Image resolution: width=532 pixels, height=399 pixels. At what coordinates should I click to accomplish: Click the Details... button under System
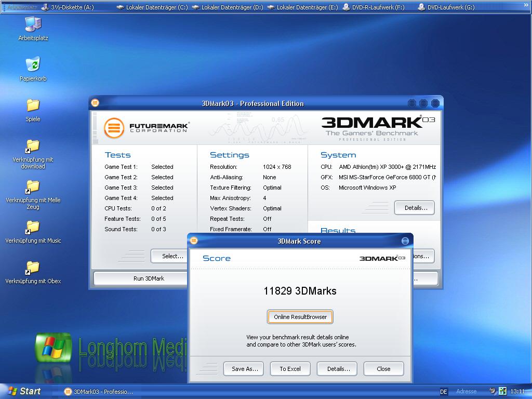(x=414, y=208)
